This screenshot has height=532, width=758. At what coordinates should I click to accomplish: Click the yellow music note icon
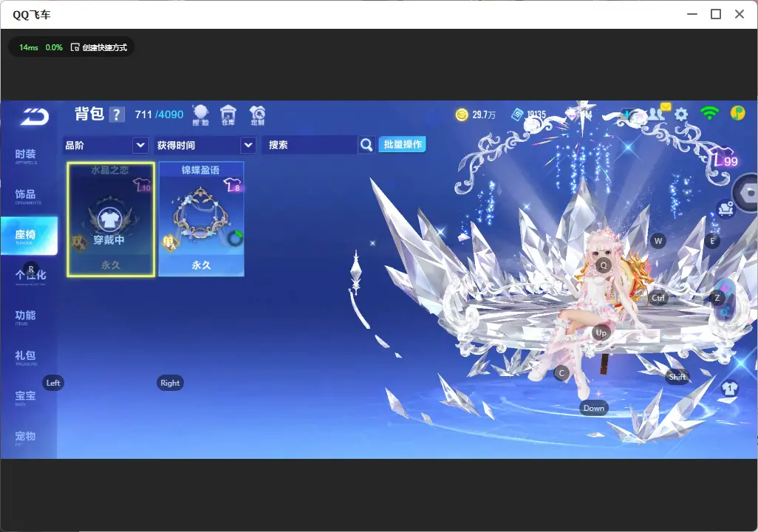point(738,113)
